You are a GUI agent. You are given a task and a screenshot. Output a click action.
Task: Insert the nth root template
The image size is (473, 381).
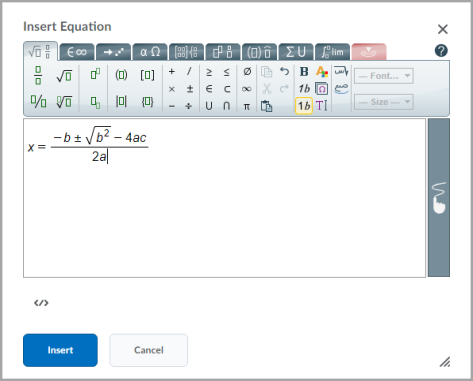pos(64,101)
